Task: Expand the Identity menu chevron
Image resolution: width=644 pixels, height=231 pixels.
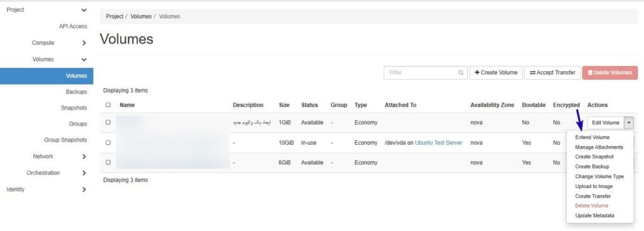Action: click(x=84, y=189)
